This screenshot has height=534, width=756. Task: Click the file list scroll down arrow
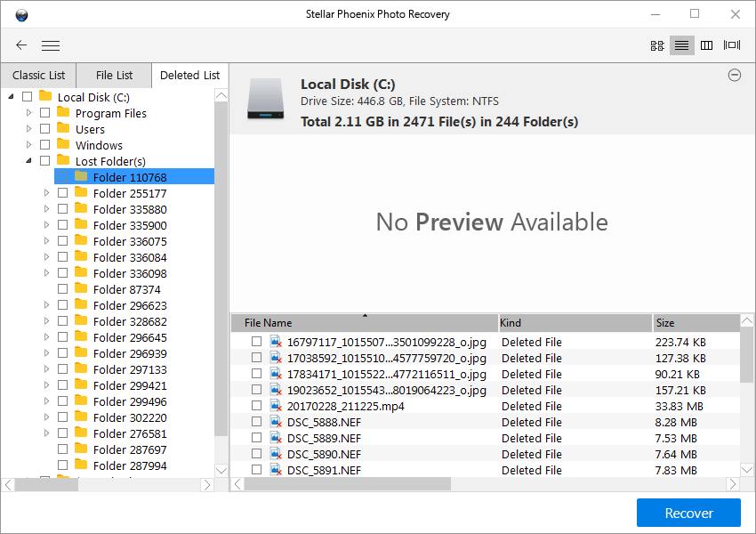tap(747, 469)
